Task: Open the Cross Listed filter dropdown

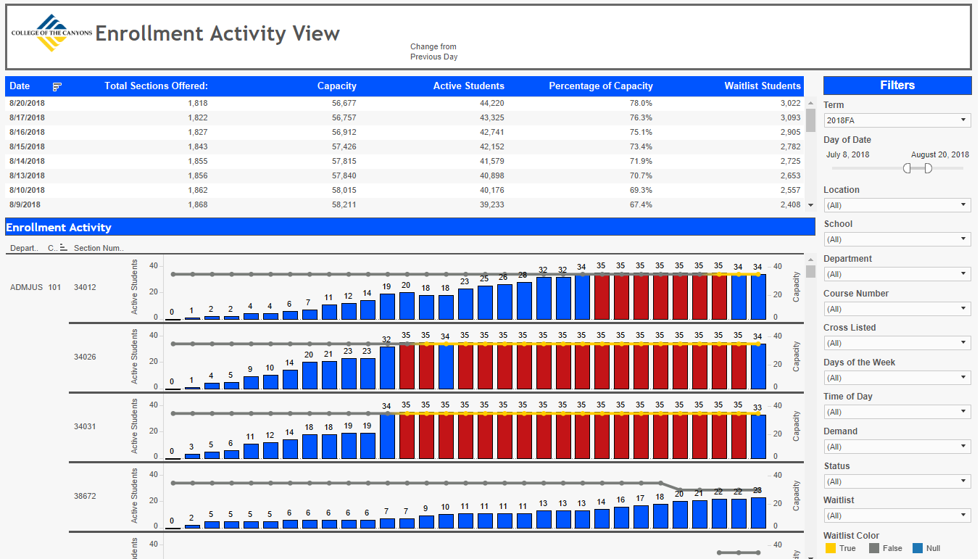Action: pyautogui.click(x=897, y=343)
